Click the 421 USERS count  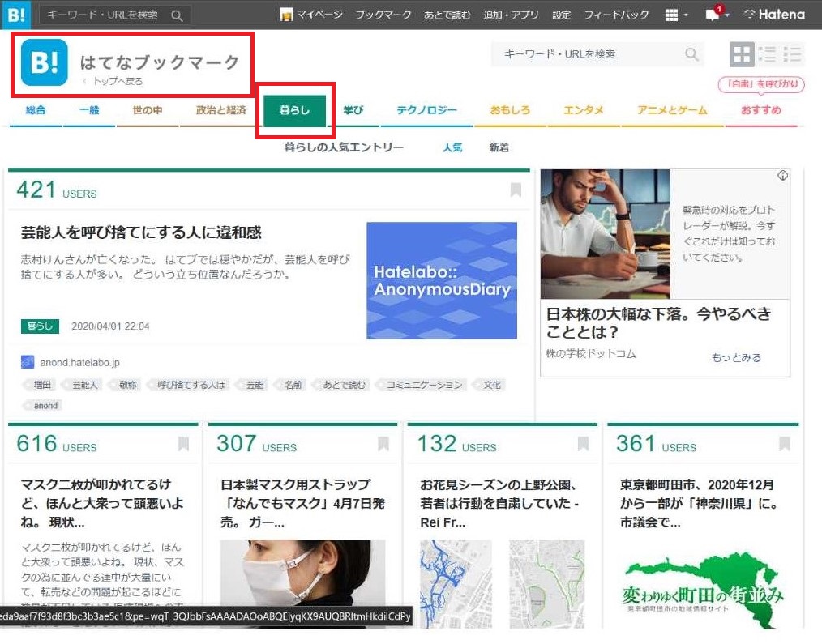(57, 190)
